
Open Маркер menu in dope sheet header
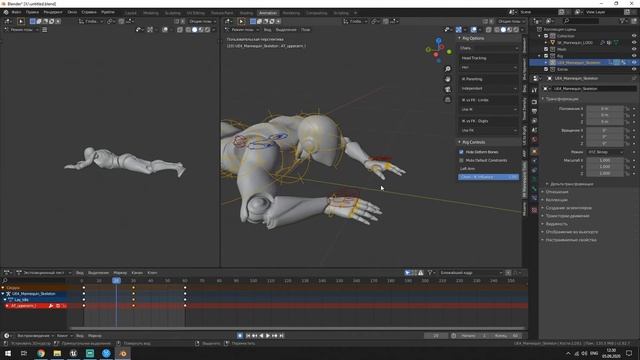(x=120, y=273)
